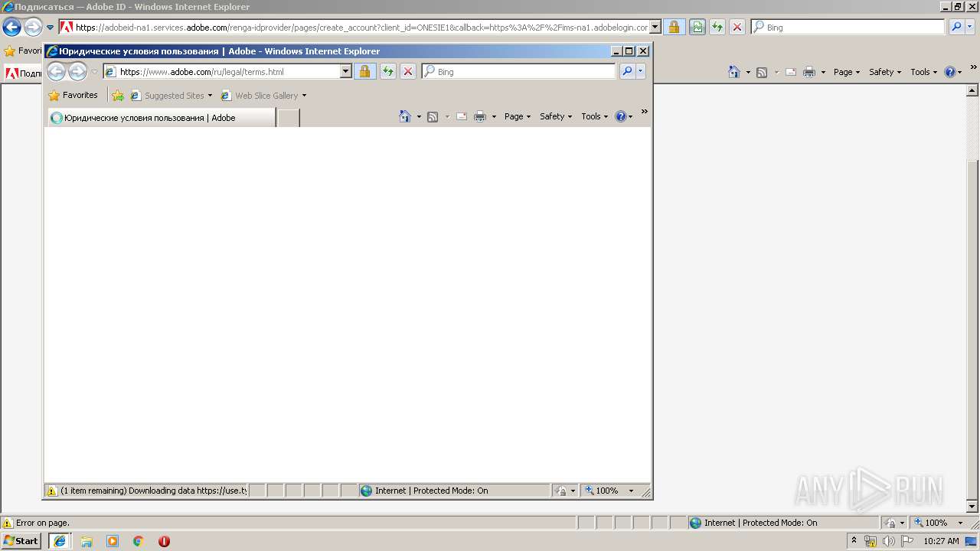This screenshot has width=980, height=551.
Task: Open Safety menu in background window
Action: [885, 72]
